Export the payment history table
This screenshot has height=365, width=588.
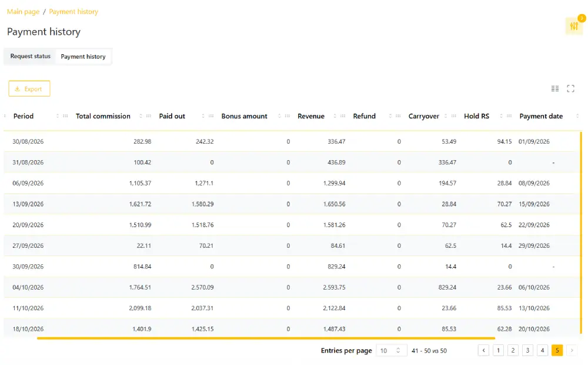coord(29,89)
